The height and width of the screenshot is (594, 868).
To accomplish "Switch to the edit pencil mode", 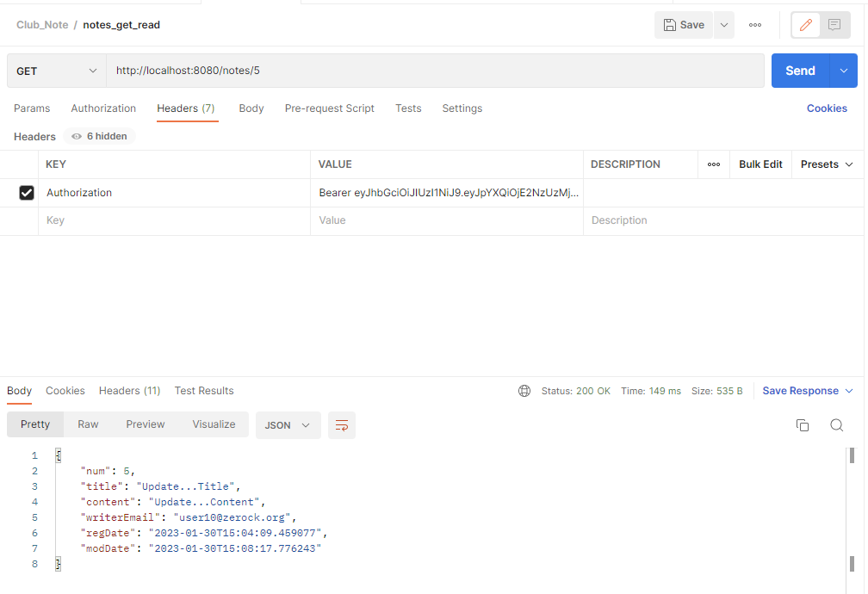I will click(805, 25).
